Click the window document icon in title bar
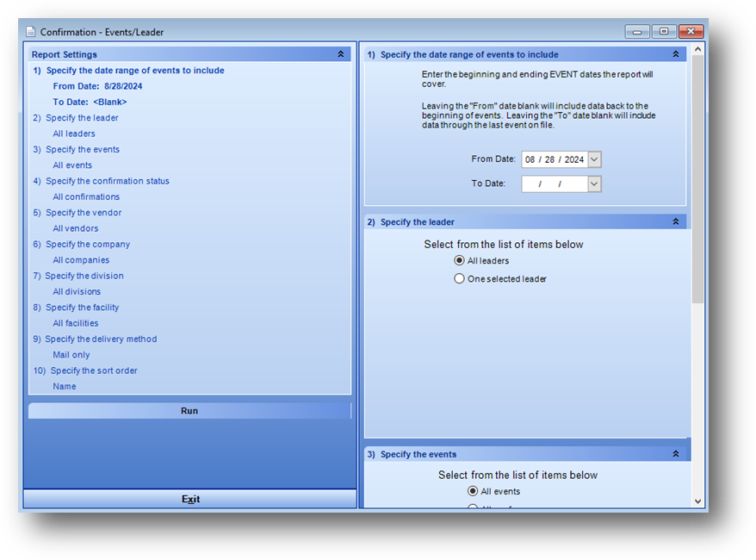 pyautogui.click(x=31, y=32)
